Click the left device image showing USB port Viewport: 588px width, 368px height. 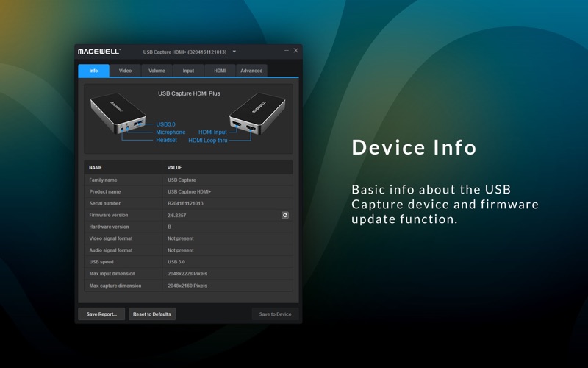pyautogui.click(x=118, y=113)
